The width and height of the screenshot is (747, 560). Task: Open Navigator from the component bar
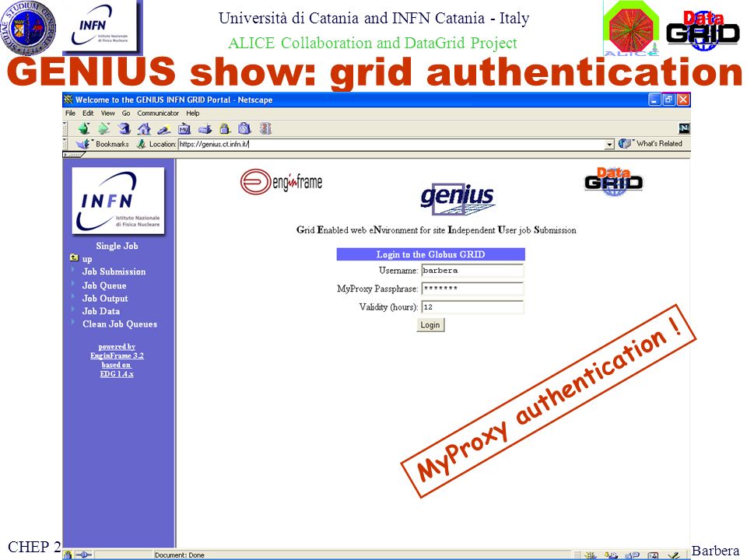[x=591, y=555]
